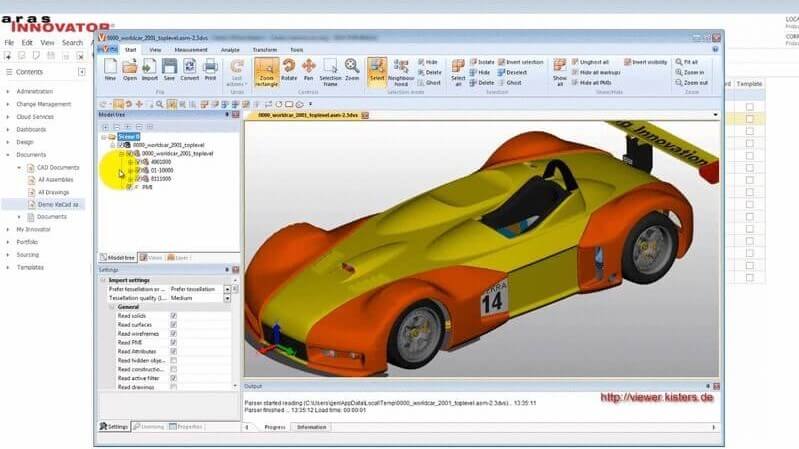Choose the Selection frame tool
The width and height of the screenshot is (799, 449).
pyautogui.click(x=330, y=72)
